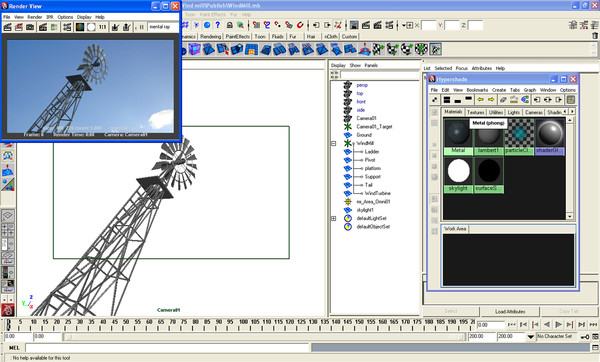Select the Cameras tab in Hypershade
Viewport: 600px width, 362px height.
coord(534,112)
